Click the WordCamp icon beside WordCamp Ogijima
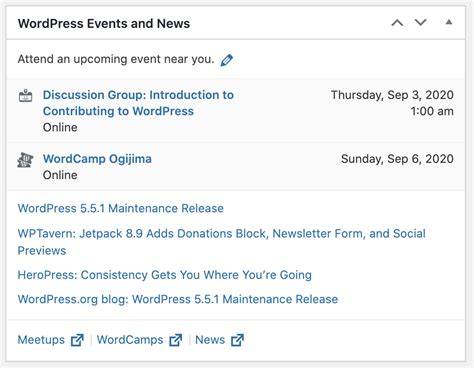The width and height of the screenshot is (474, 368). 25,160
